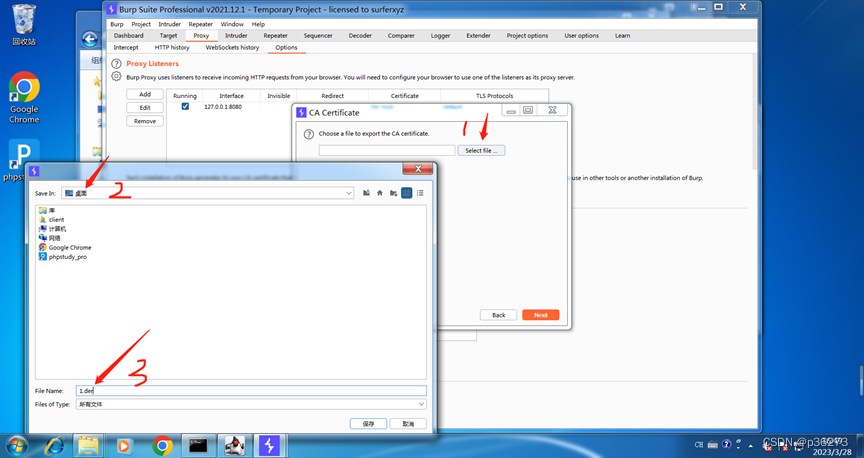This screenshot has height=458, width=864.
Task: Switch to the Logger tab
Action: (440, 36)
